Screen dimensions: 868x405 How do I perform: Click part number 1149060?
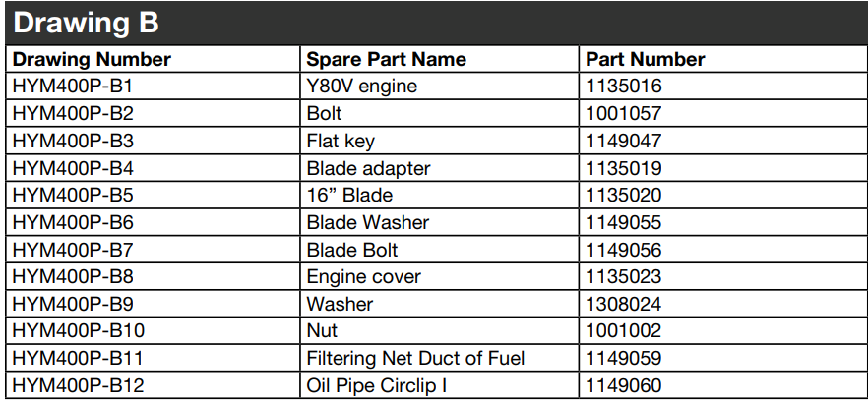(x=623, y=386)
